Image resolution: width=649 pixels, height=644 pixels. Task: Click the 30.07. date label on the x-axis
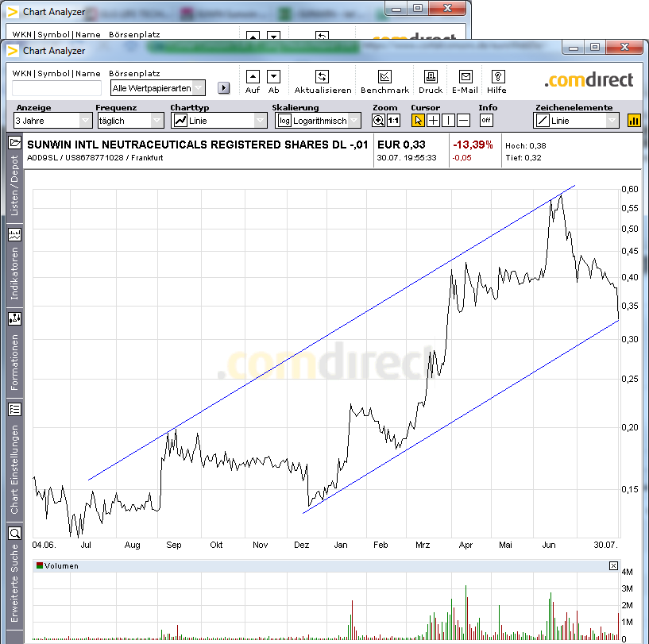click(605, 545)
